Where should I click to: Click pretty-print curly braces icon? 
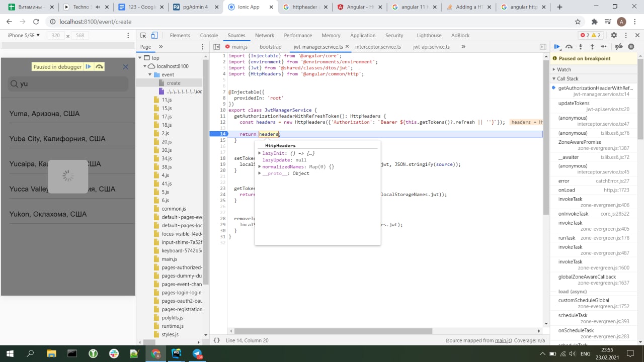217,340
